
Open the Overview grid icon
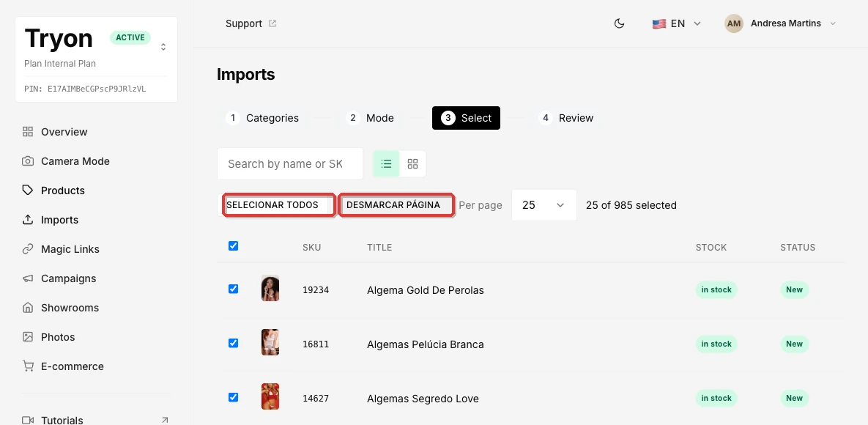tap(28, 132)
